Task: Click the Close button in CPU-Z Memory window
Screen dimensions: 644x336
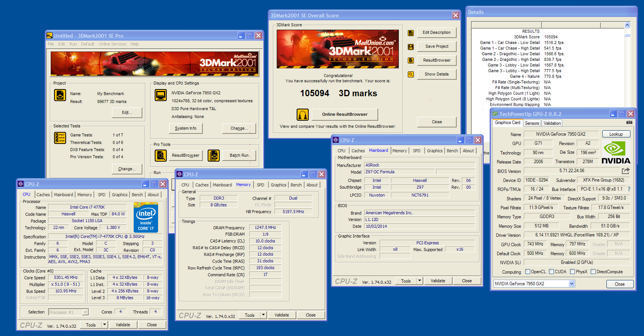Action: [x=311, y=315]
